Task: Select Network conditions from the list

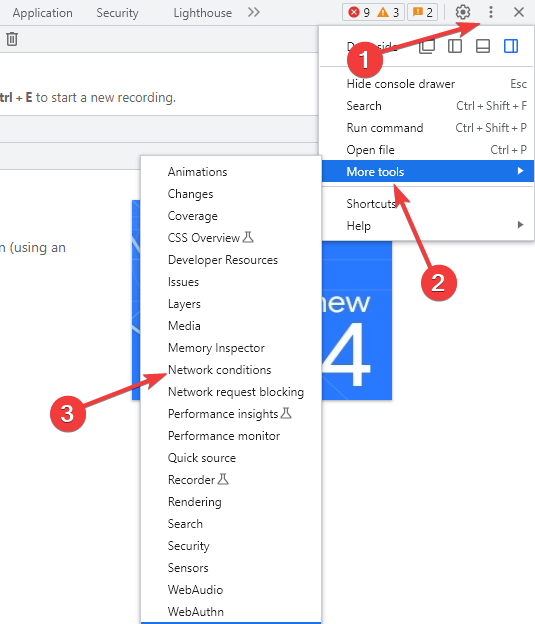Action: [x=220, y=370]
